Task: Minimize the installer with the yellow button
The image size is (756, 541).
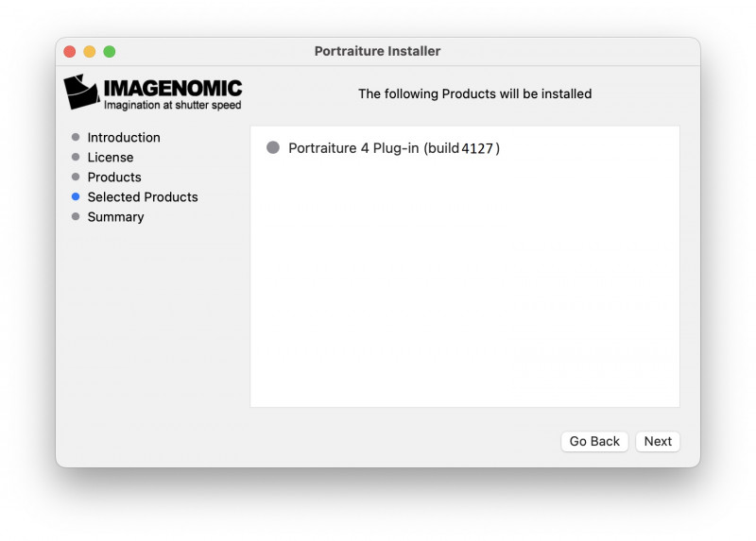Action: [x=90, y=51]
